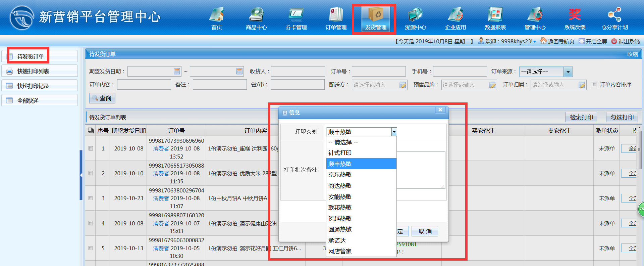
Task: Expand the 订单来源 dropdown
Action: (568, 72)
